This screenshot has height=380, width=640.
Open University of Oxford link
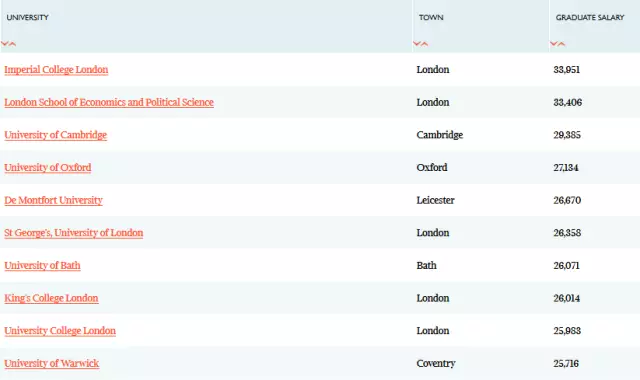(x=48, y=168)
